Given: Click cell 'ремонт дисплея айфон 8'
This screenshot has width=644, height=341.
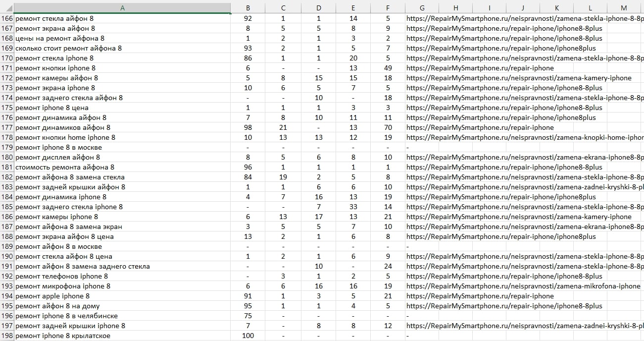Looking at the screenshot, I should pos(122,157).
